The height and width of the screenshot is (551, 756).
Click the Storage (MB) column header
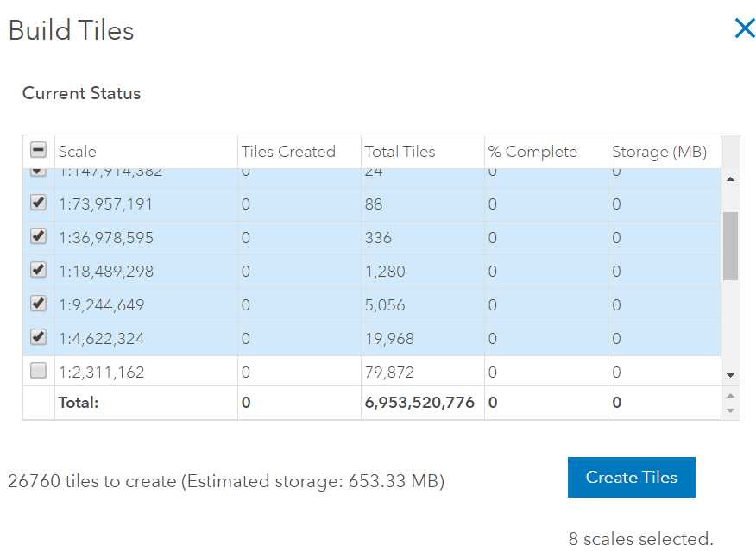659,152
